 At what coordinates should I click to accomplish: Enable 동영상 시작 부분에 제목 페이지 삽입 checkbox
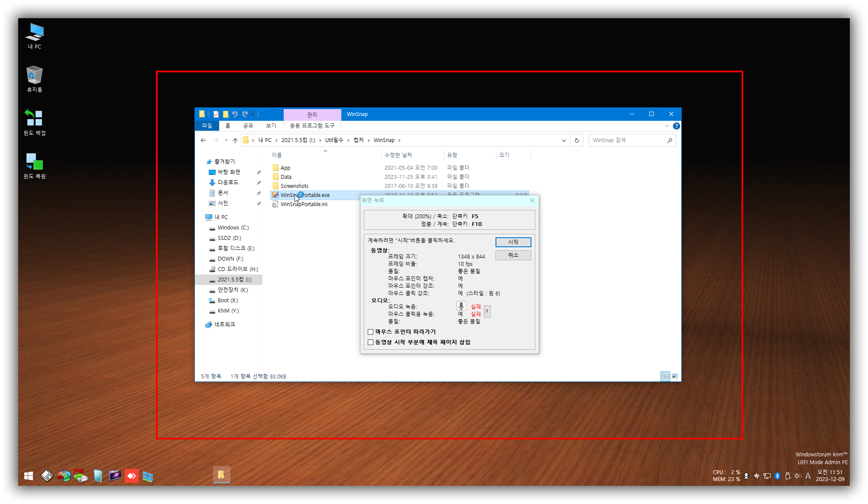pos(371,342)
